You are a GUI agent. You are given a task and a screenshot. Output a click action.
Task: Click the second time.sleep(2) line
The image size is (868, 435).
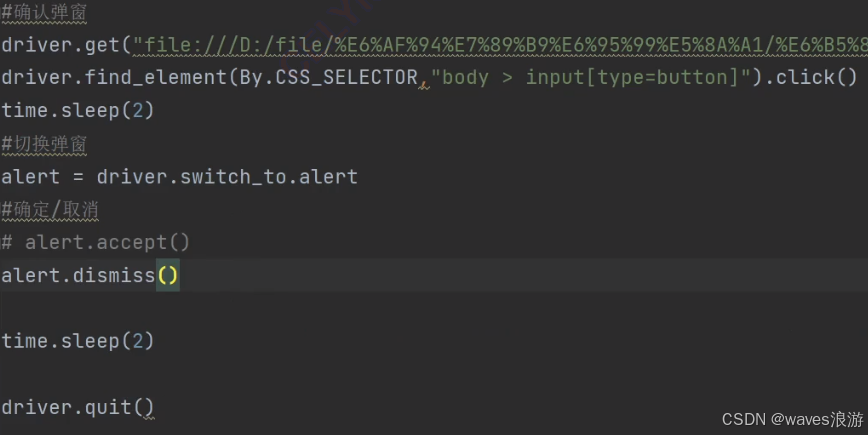[x=78, y=341]
